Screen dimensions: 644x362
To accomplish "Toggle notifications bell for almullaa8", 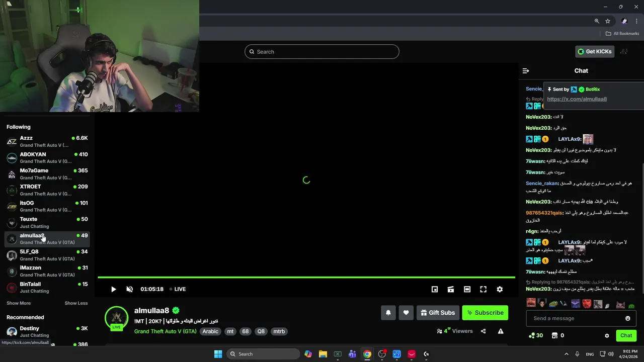I will click(388, 313).
